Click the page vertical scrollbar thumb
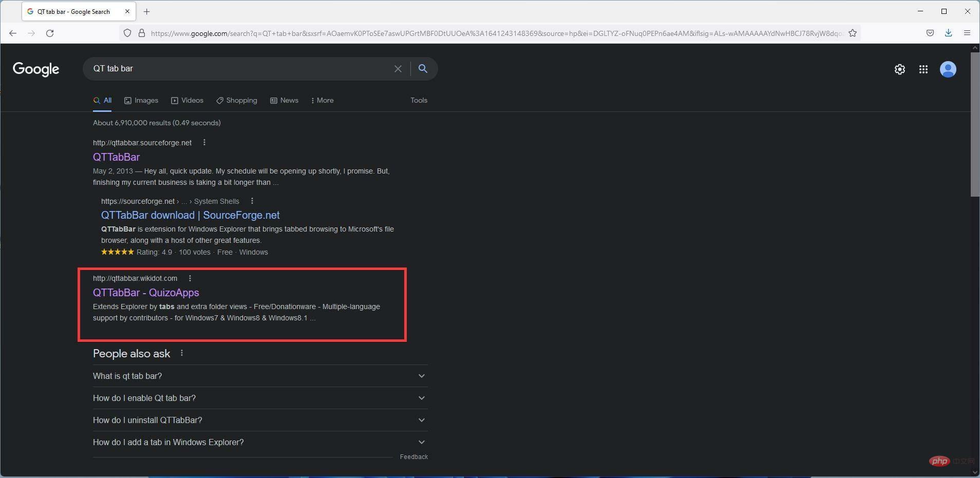The image size is (980, 478). point(975,124)
